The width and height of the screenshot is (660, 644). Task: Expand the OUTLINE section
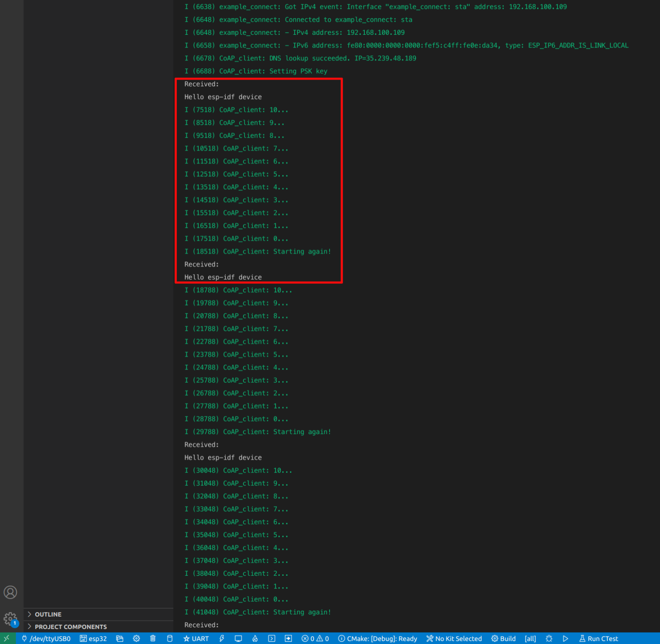[48, 614]
